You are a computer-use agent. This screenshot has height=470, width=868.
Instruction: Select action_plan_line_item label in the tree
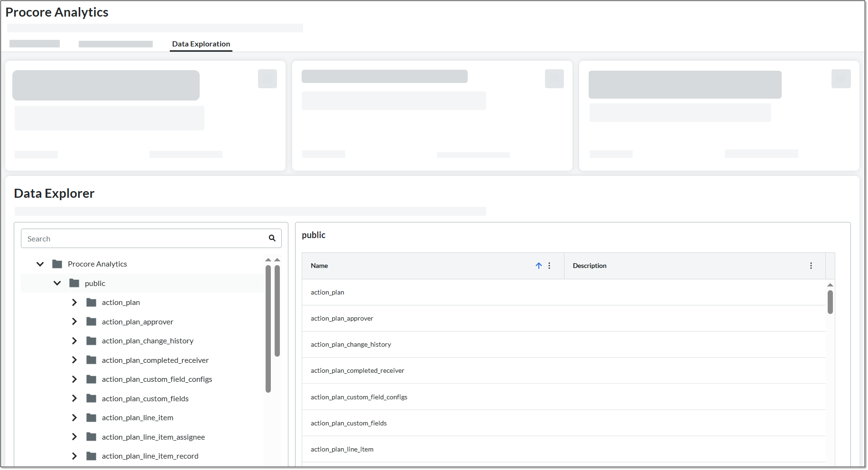138,418
